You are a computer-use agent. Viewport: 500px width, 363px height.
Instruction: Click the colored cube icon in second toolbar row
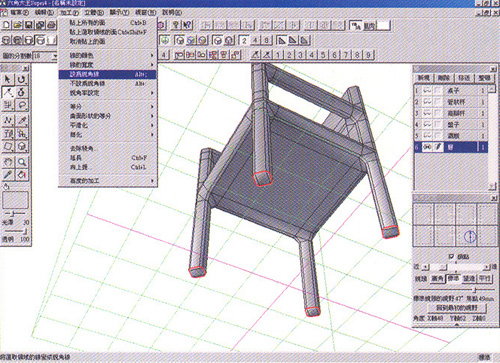click(191, 41)
